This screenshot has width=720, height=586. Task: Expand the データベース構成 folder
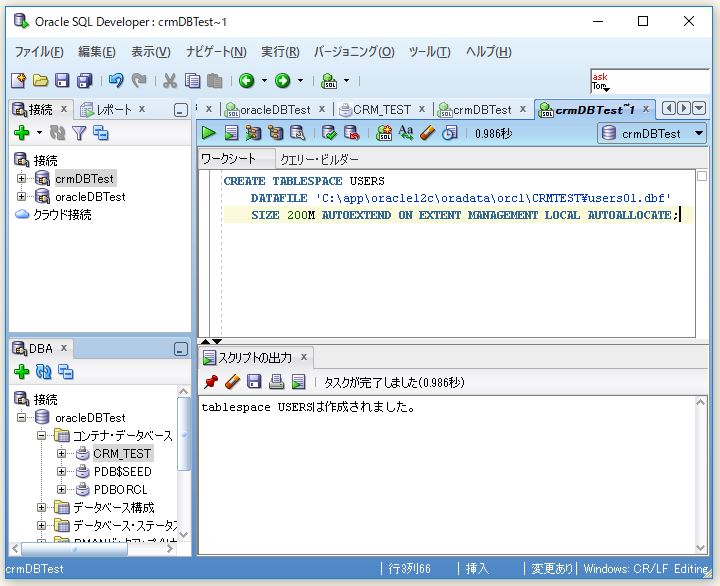click(x=41, y=507)
